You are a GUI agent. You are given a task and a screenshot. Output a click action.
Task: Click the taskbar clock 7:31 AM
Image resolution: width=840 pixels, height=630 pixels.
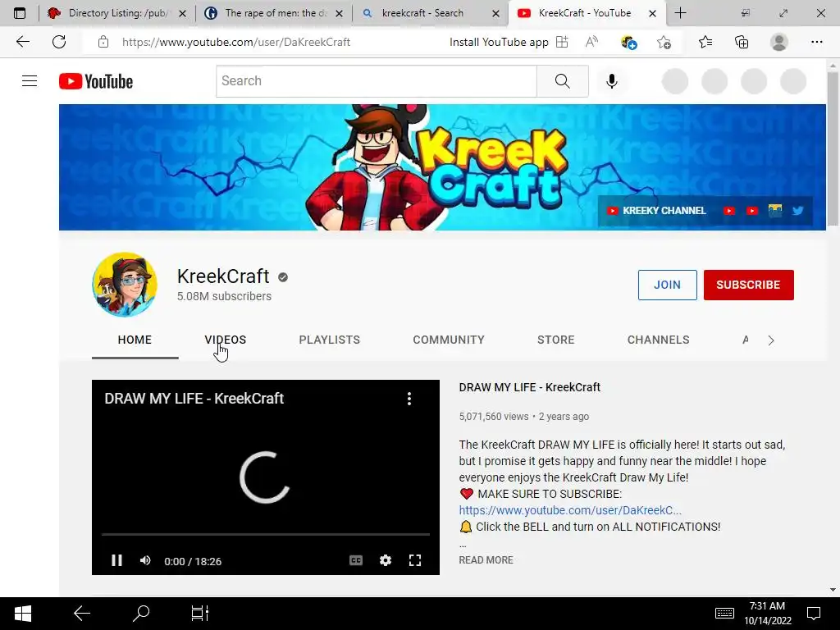pos(767,605)
